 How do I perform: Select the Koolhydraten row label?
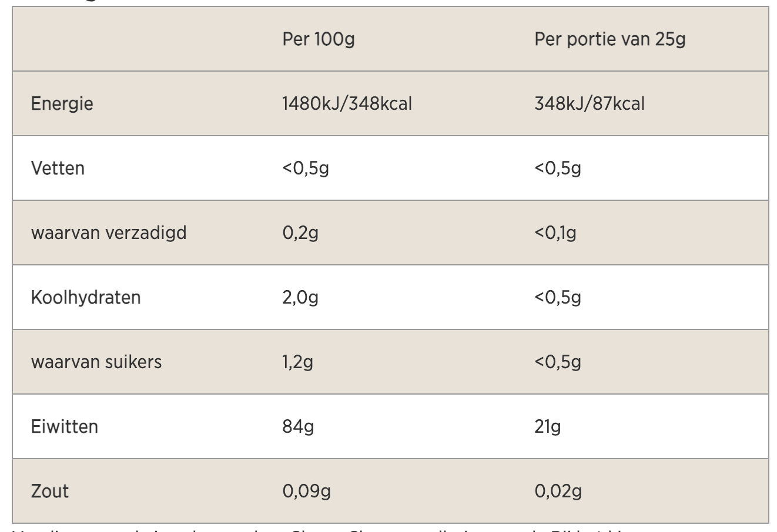[x=85, y=298]
